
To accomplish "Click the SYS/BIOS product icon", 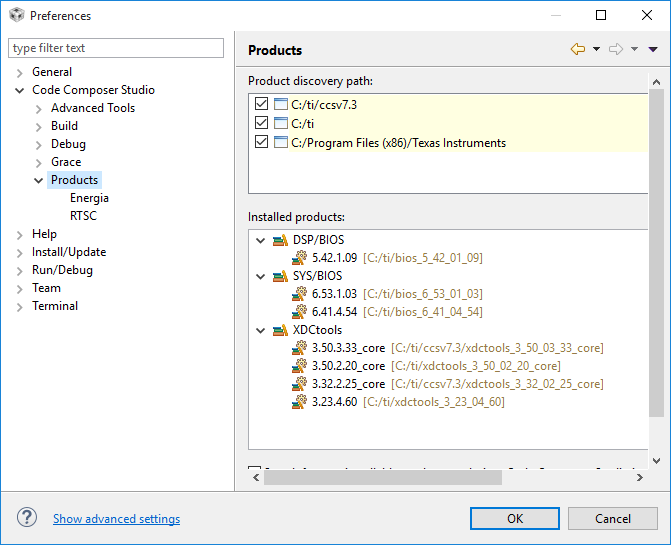I will (x=280, y=276).
